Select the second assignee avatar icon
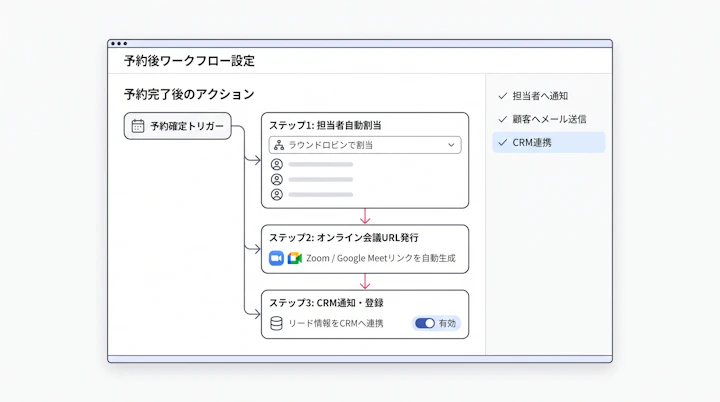720x402 pixels. tap(276, 180)
